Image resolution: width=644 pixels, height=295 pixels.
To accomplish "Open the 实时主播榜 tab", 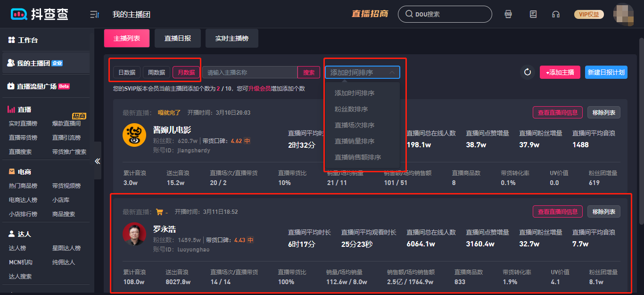I will pyautogui.click(x=231, y=38).
